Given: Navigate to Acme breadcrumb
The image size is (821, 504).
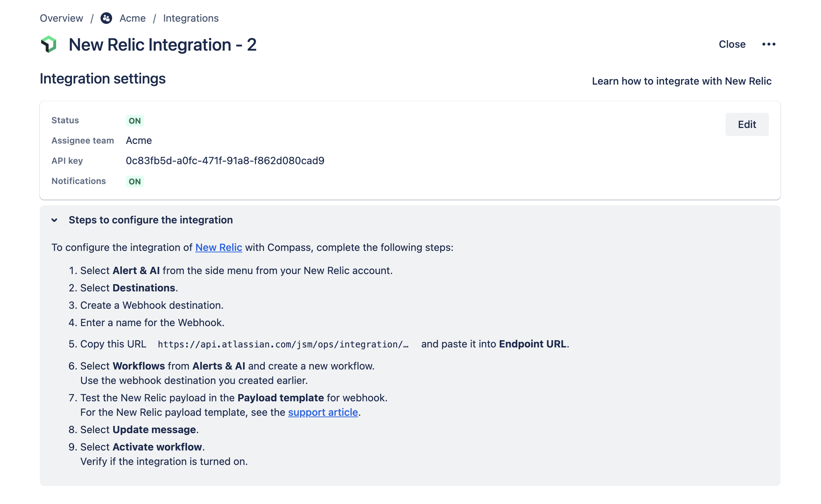Looking at the screenshot, I should [133, 18].
